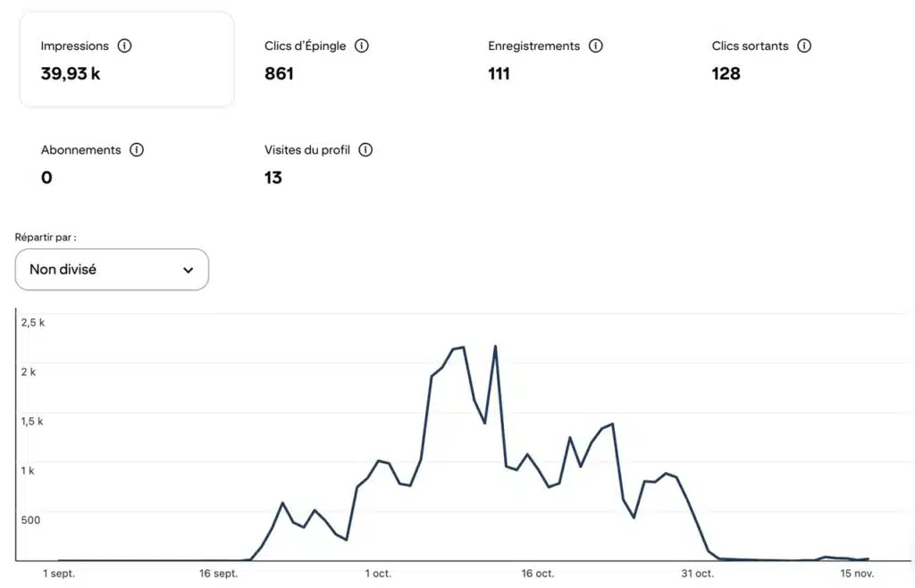Viewport: 915px width, 588px height.
Task: Click info icon beside Clics d'Épingle
Action: tap(362, 46)
